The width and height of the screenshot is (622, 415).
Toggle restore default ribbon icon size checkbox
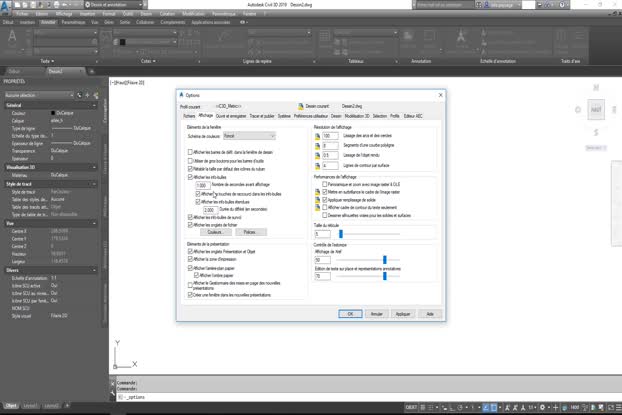tap(190, 169)
